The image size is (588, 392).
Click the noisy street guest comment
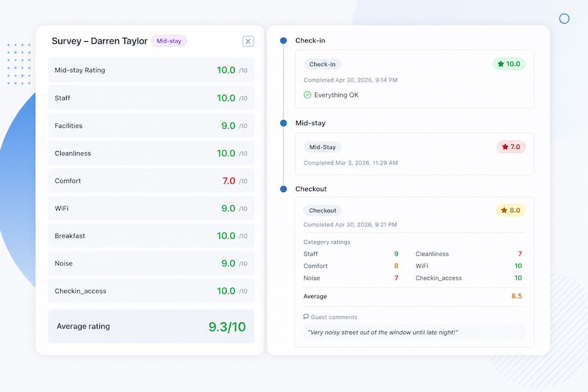pyautogui.click(x=382, y=333)
